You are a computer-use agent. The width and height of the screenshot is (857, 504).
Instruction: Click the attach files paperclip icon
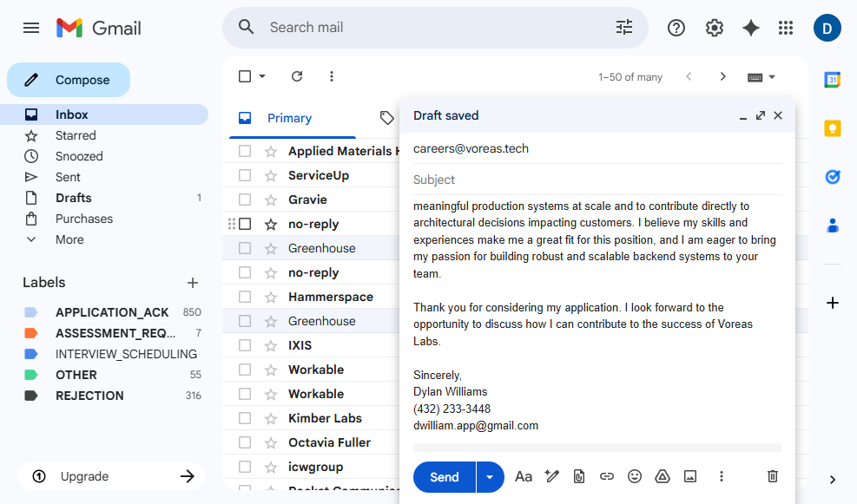[x=579, y=476]
